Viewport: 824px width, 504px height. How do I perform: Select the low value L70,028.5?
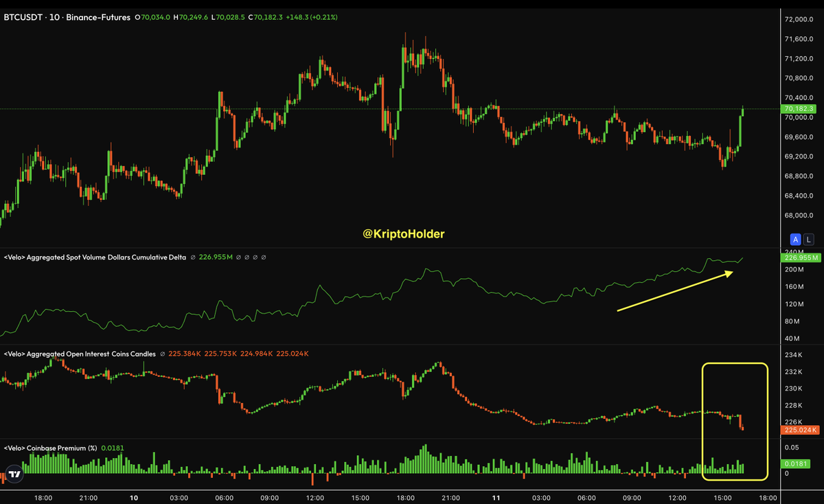(x=227, y=17)
